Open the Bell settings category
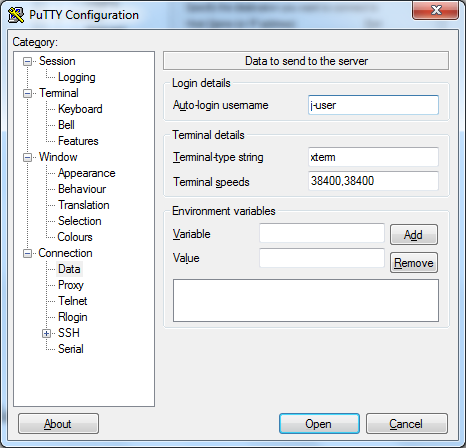 [66, 125]
